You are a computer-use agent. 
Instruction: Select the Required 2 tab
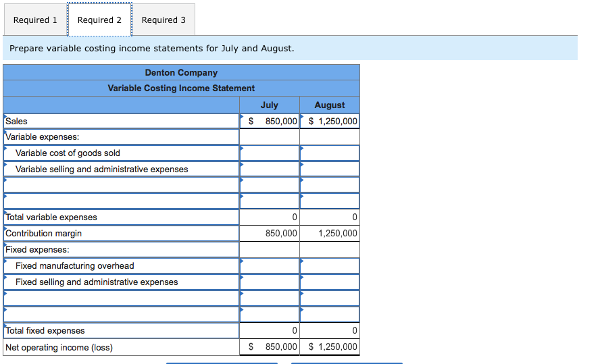pyautogui.click(x=99, y=20)
